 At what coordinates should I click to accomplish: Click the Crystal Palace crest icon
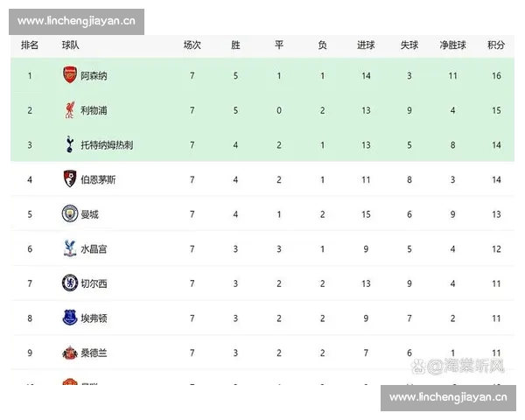(x=70, y=248)
